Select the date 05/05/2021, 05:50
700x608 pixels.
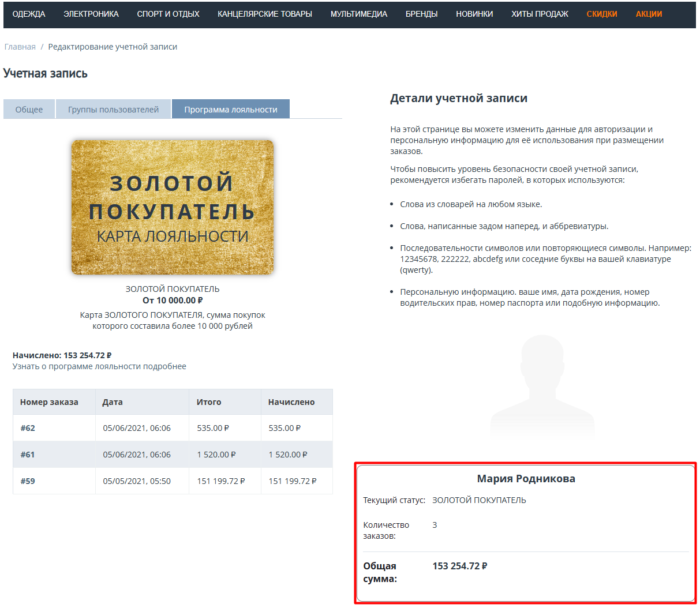(137, 481)
